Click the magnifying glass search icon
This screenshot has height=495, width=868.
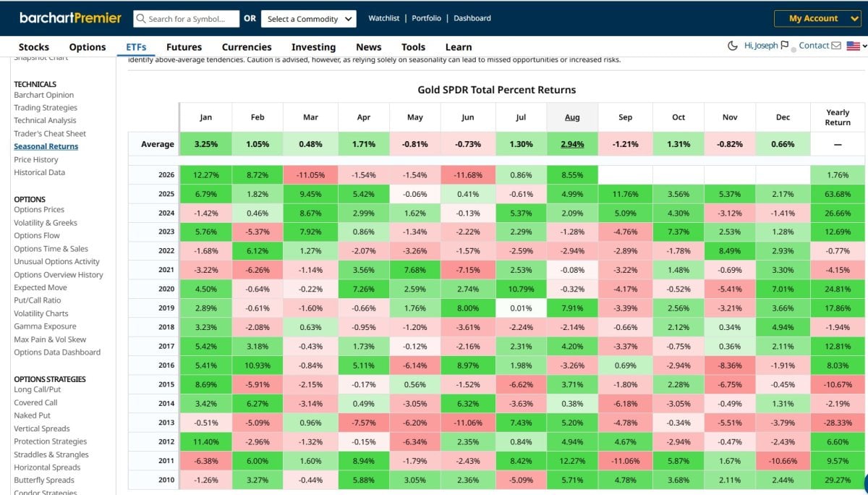click(x=141, y=18)
